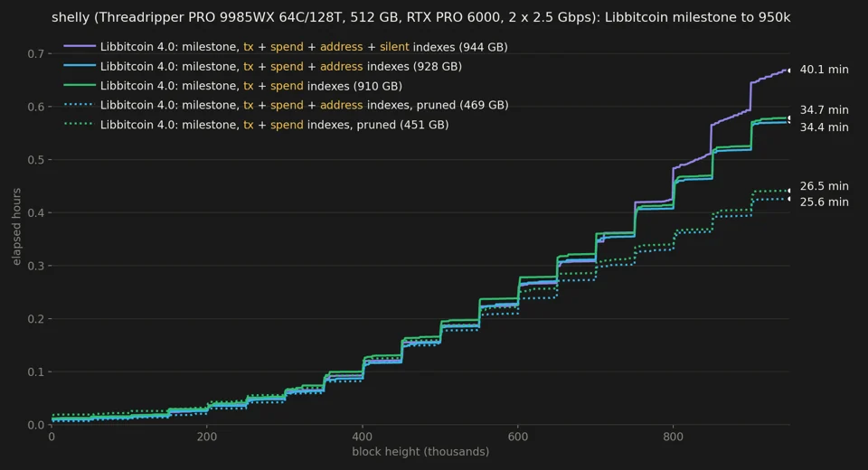Click the 34.7 min endpoint label
This screenshot has width=868, height=470.
824,110
